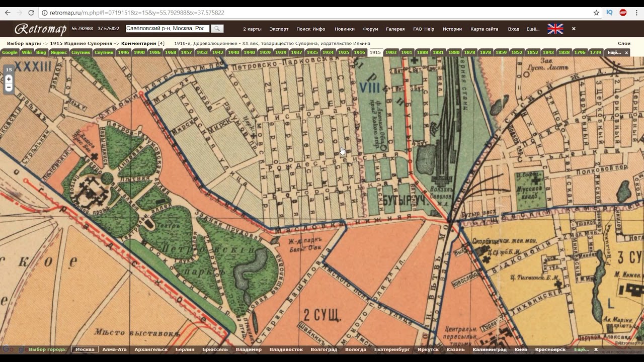This screenshot has height=362, width=644.
Task: Open the Галерея page
Action: (x=395, y=29)
